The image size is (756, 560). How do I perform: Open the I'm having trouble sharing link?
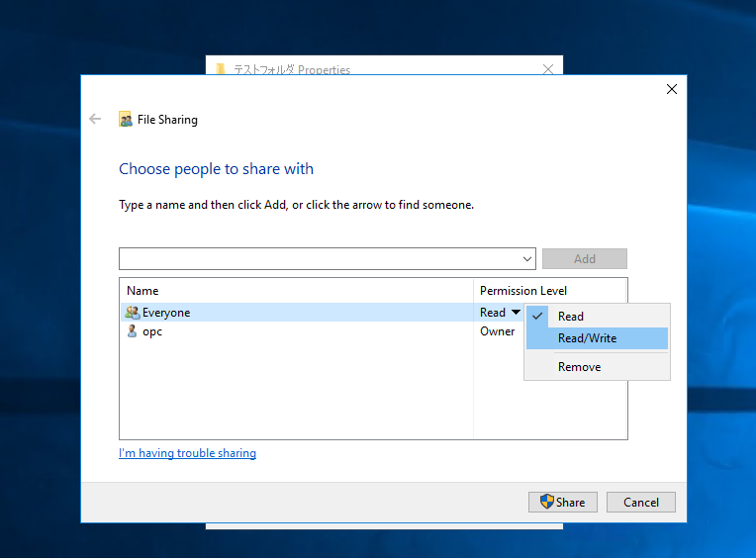click(188, 453)
